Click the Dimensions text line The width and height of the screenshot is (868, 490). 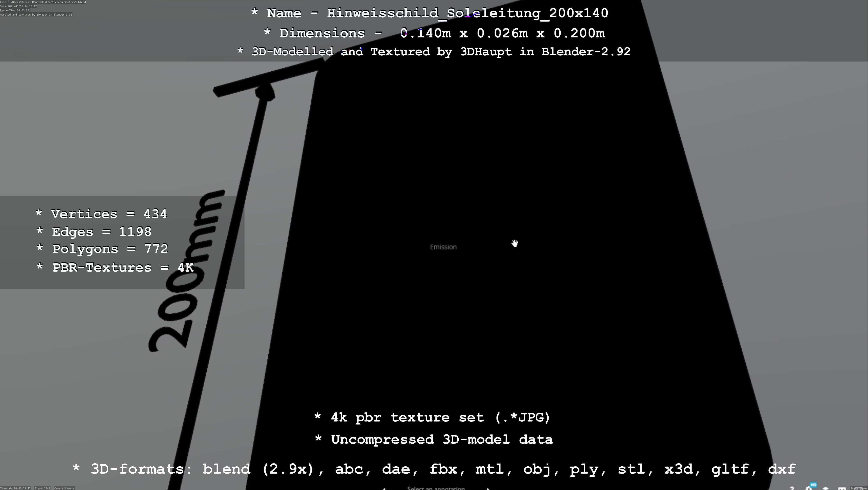[x=434, y=33]
